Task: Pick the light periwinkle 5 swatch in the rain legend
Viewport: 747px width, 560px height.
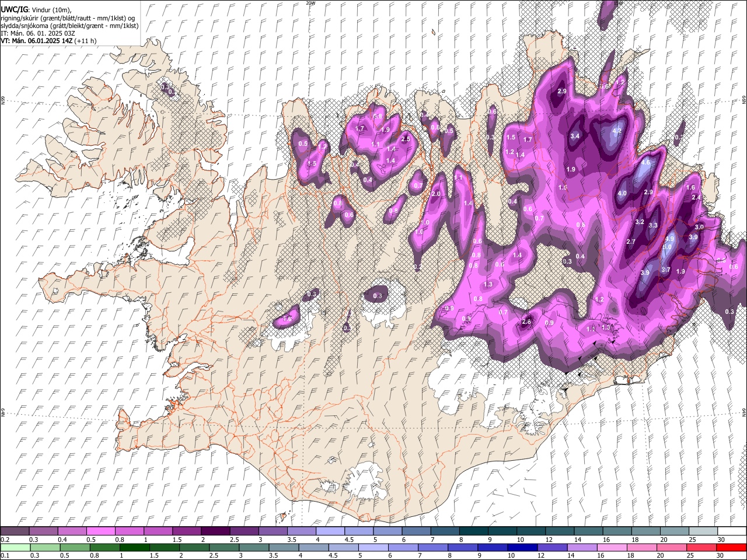Action: [x=373, y=547]
